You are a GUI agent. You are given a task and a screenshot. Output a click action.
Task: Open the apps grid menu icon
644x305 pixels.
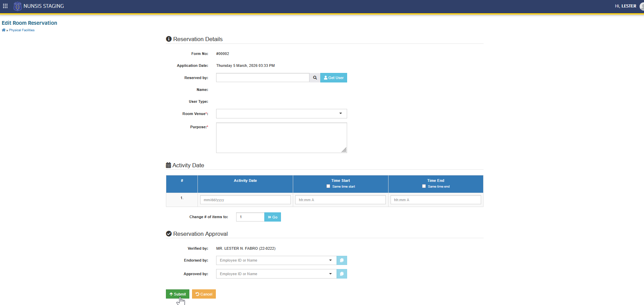click(x=5, y=6)
